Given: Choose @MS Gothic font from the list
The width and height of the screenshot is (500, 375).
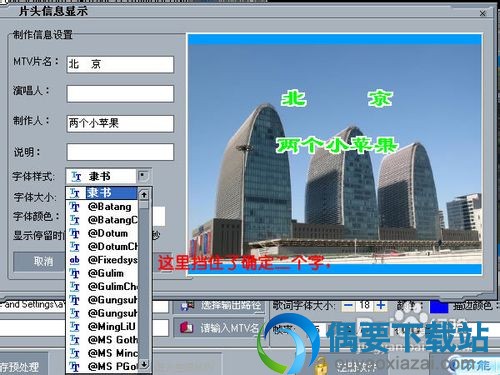Looking at the screenshot, I should coord(101,340).
